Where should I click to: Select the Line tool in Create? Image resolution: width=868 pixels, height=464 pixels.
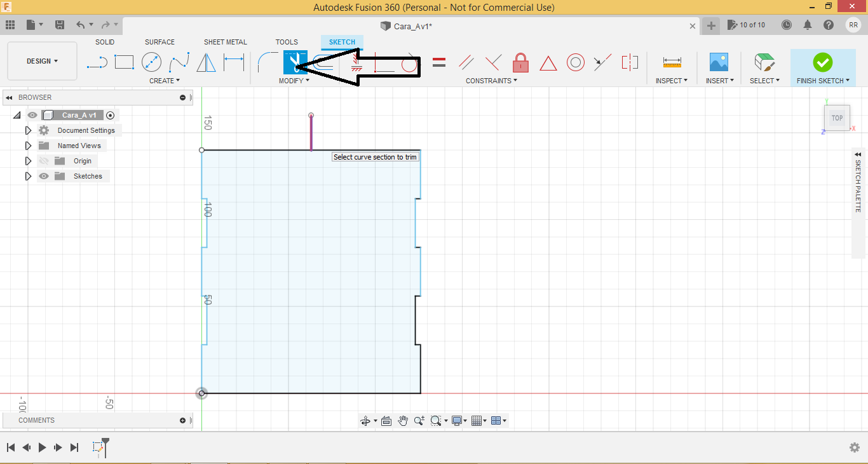(x=97, y=62)
